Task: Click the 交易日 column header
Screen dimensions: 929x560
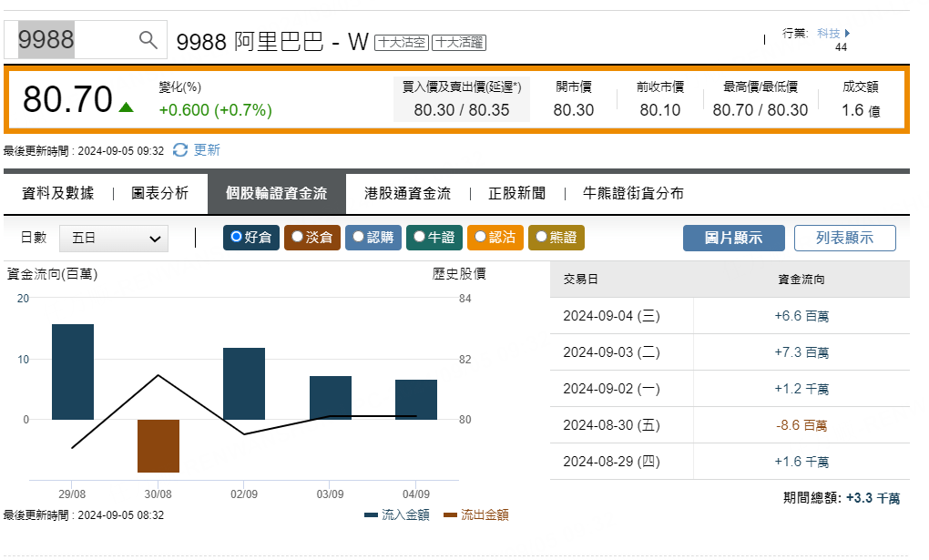Action: click(581, 280)
